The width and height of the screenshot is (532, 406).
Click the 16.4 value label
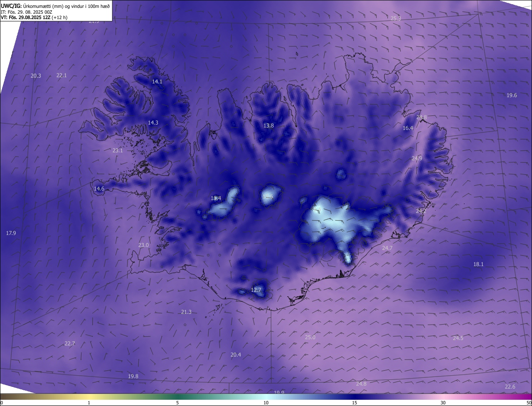pyautogui.click(x=408, y=128)
